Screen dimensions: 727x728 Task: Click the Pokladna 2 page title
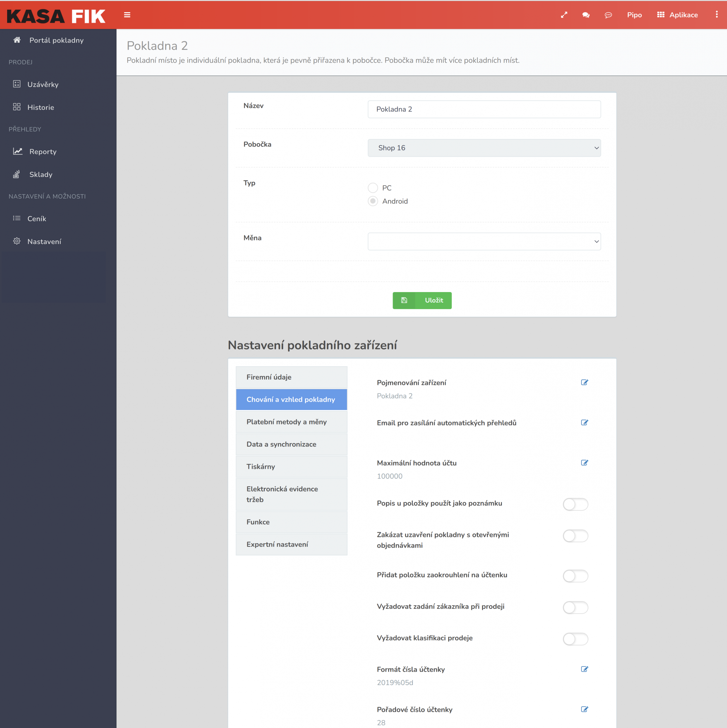click(x=157, y=45)
